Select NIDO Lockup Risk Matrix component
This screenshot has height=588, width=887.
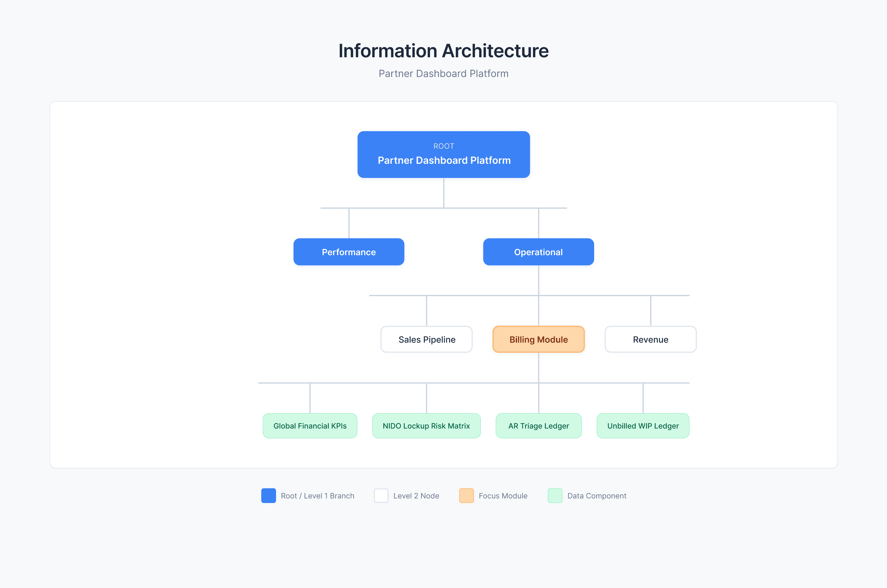point(426,426)
